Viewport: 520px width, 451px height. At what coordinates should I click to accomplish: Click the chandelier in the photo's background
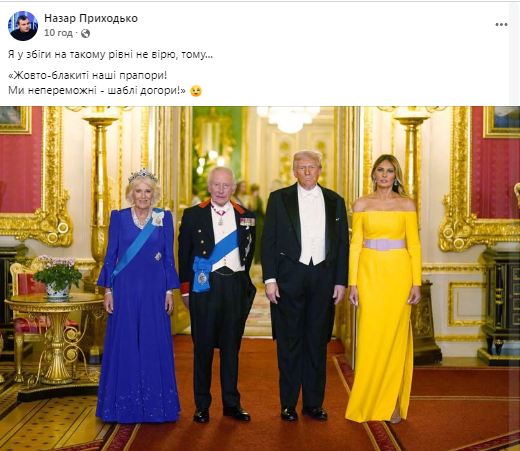pyautogui.click(x=289, y=118)
